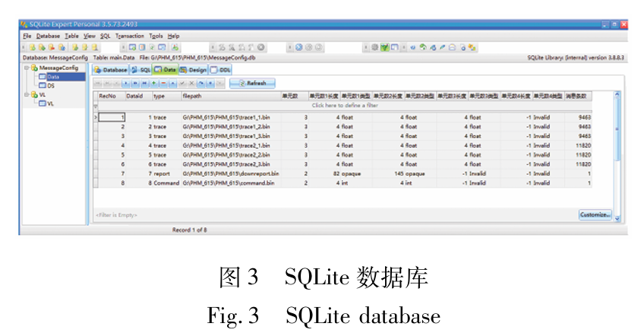The height and width of the screenshot is (336, 644).
Task: Delete the current record with the red minus
Action: click(x=163, y=83)
